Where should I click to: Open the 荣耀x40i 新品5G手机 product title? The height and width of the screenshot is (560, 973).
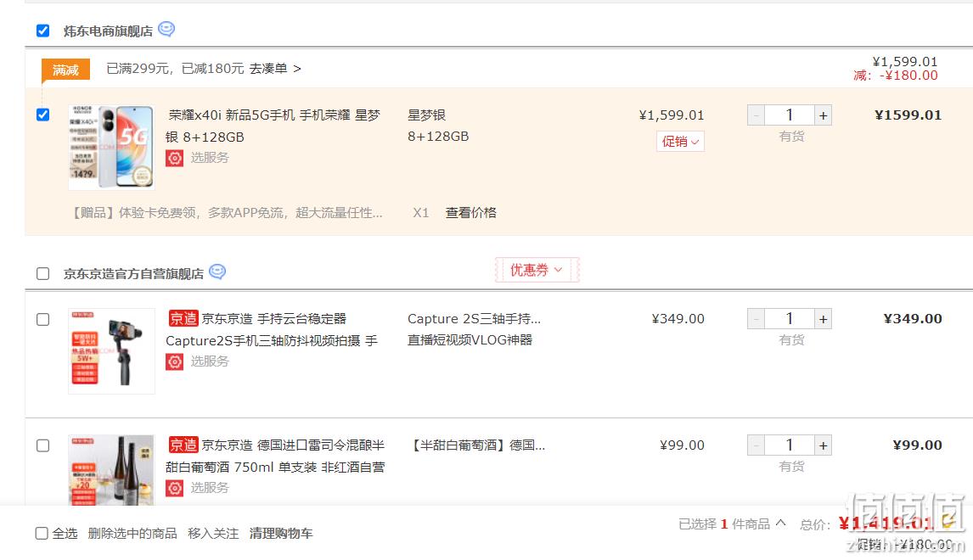pos(273,126)
